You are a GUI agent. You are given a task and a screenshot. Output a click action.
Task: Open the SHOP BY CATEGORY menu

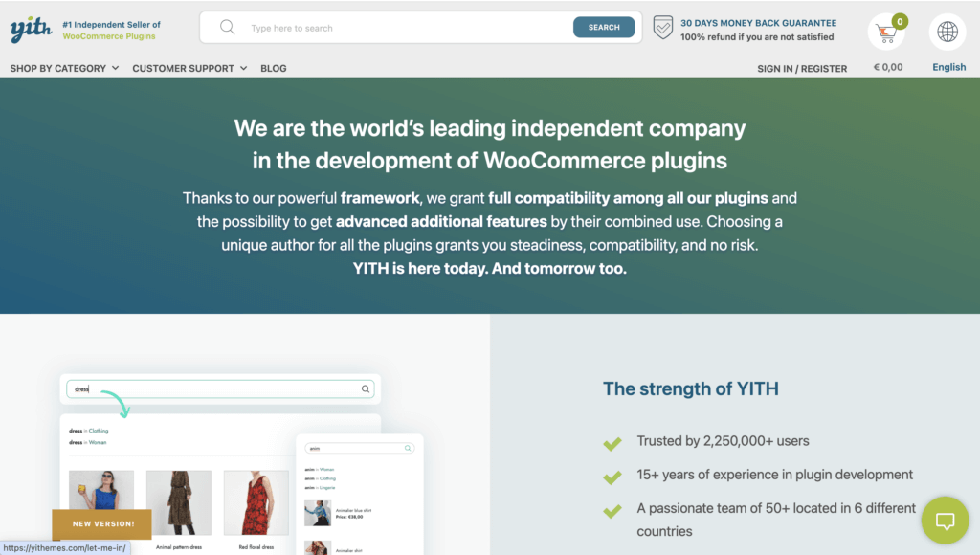click(x=57, y=68)
